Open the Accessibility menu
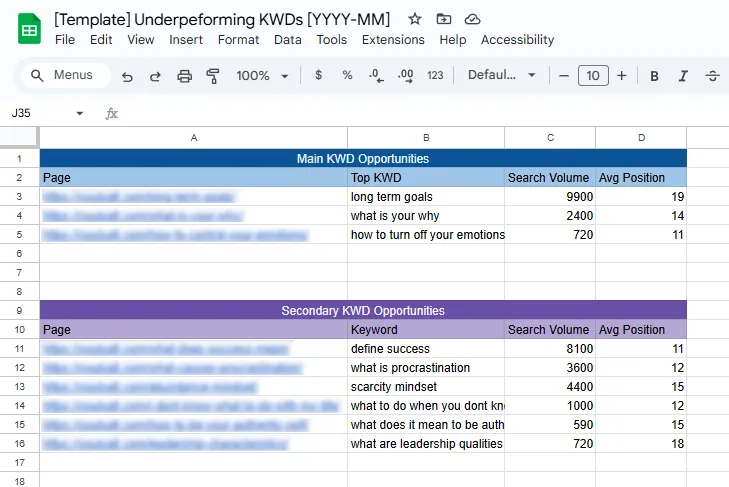The height and width of the screenshot is (487, 729). (517, 40)
